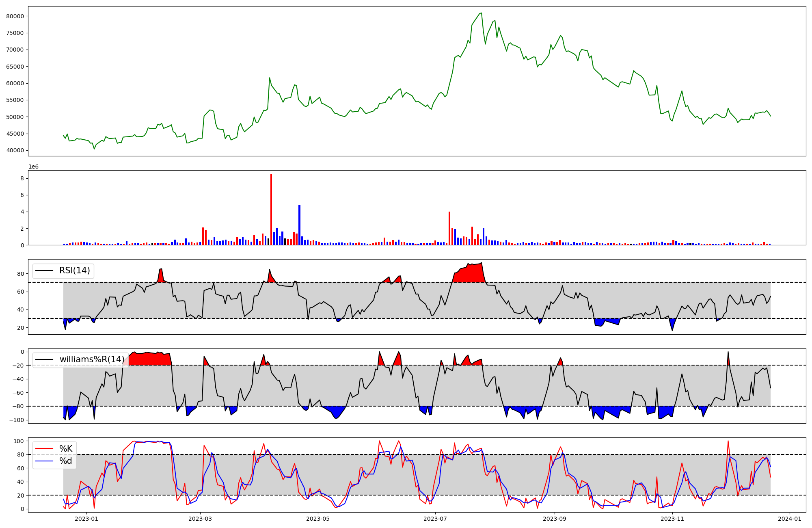This screenshot has width=812, height=528.
Task: Click the %K legend label
Action: [x=66, y=448]
